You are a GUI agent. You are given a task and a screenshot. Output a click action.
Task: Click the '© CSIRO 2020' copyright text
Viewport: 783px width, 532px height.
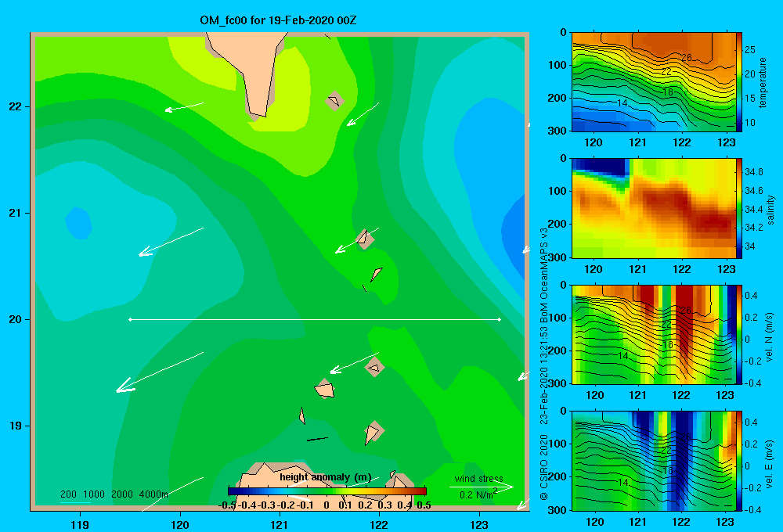click(x=544, y=467)
